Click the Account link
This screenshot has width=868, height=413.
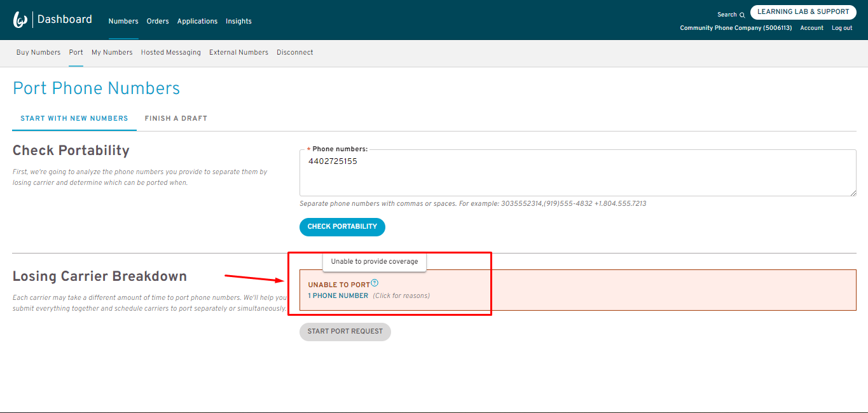click(811, 28)
